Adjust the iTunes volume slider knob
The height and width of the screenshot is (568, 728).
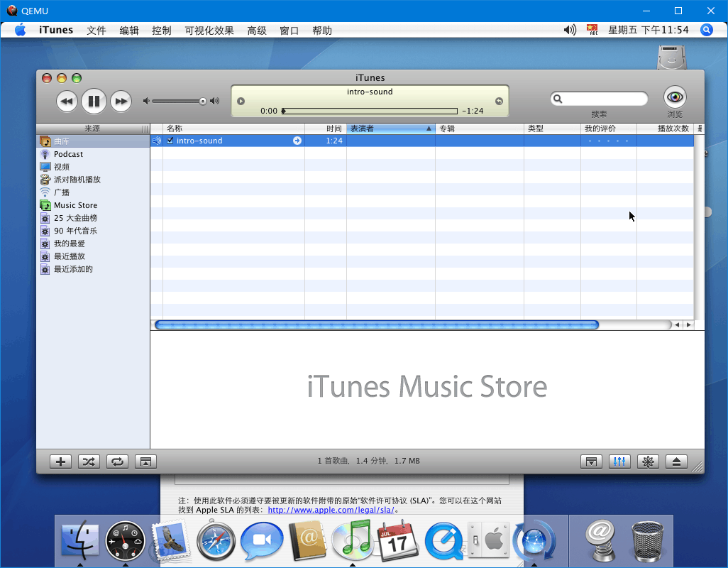coord(203,102)
